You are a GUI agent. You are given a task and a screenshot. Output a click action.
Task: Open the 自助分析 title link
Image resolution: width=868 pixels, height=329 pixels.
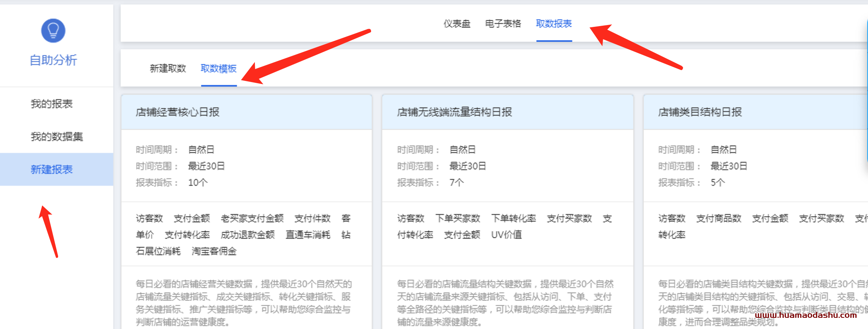pyautogui.click(x=53, y=60)
